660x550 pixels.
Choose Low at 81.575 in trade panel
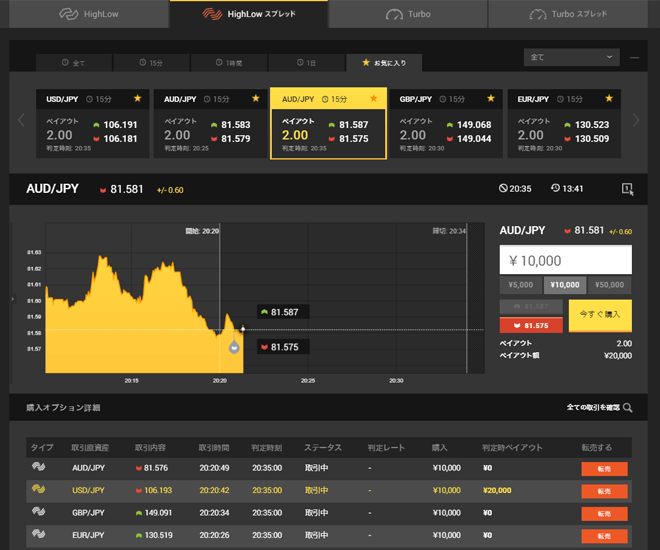click(x=531, y=325)
